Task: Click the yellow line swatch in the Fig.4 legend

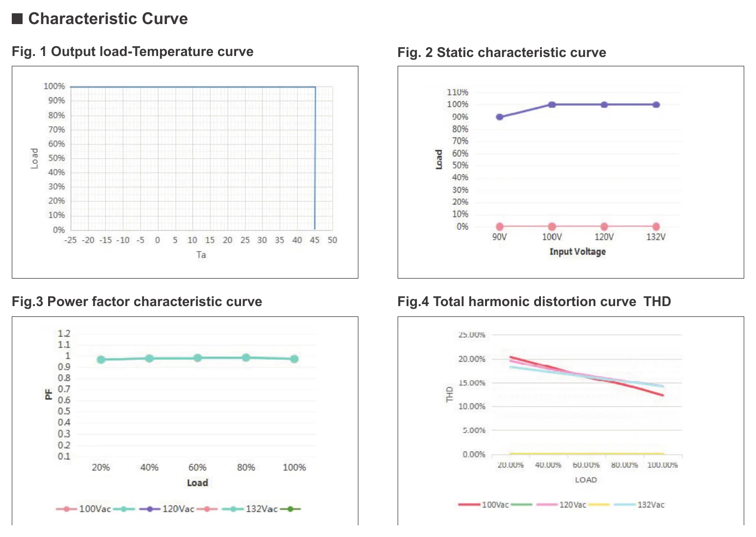Action: (598, 505)
